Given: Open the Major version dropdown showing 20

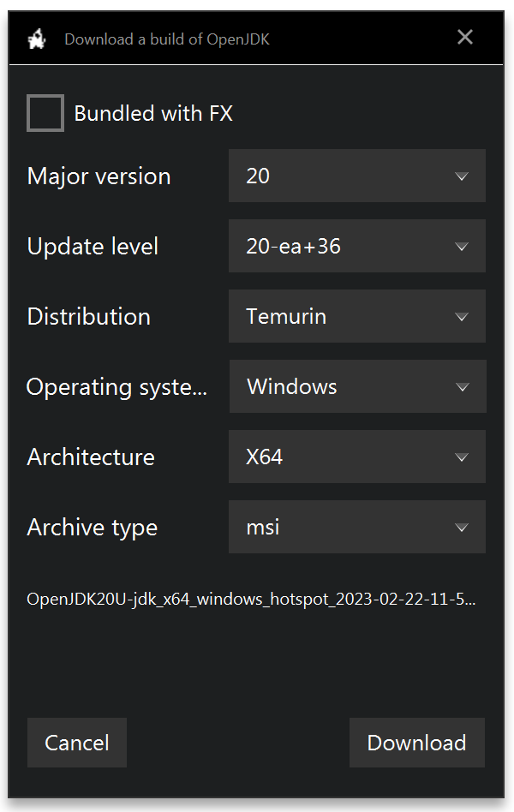Looking at the screenshot, I should pyautogui.click(x=357, y=176).
